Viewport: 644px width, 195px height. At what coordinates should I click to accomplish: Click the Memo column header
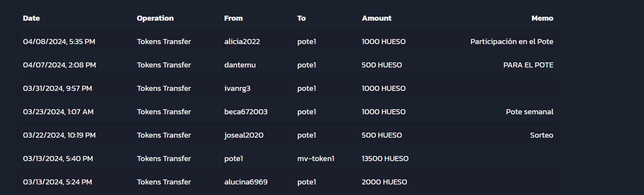pos(542,18)
